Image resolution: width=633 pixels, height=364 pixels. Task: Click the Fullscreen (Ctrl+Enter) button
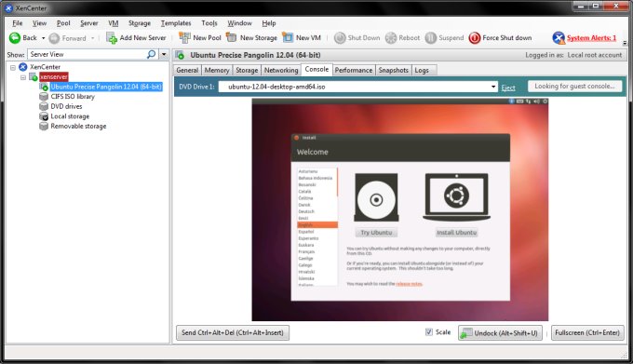pyautogui.click(x=587, y=333)
